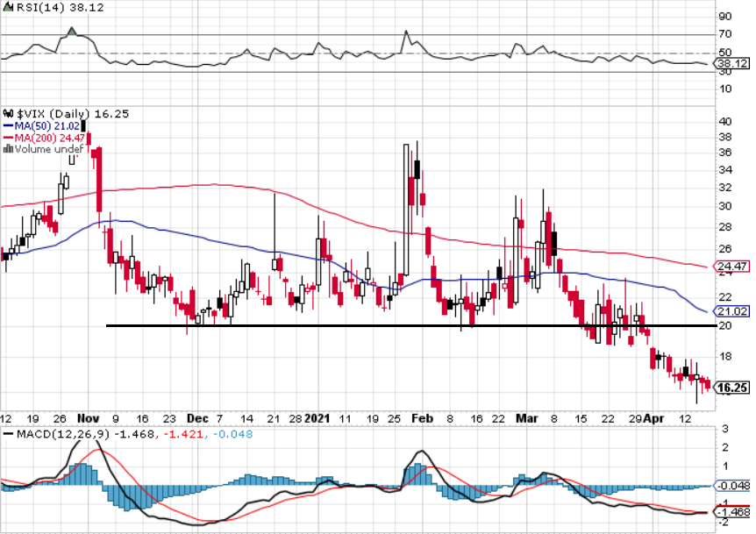
Task: Click the candlestick icon beside $VIX
Action: point(9,114)
